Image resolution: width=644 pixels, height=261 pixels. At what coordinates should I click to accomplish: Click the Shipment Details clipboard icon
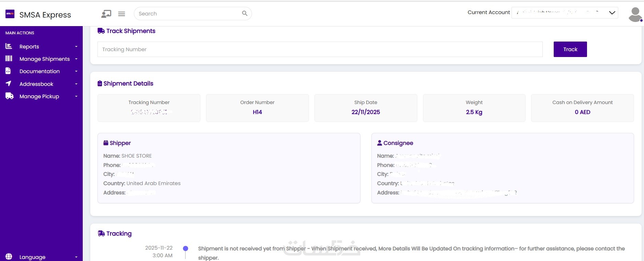100,83
